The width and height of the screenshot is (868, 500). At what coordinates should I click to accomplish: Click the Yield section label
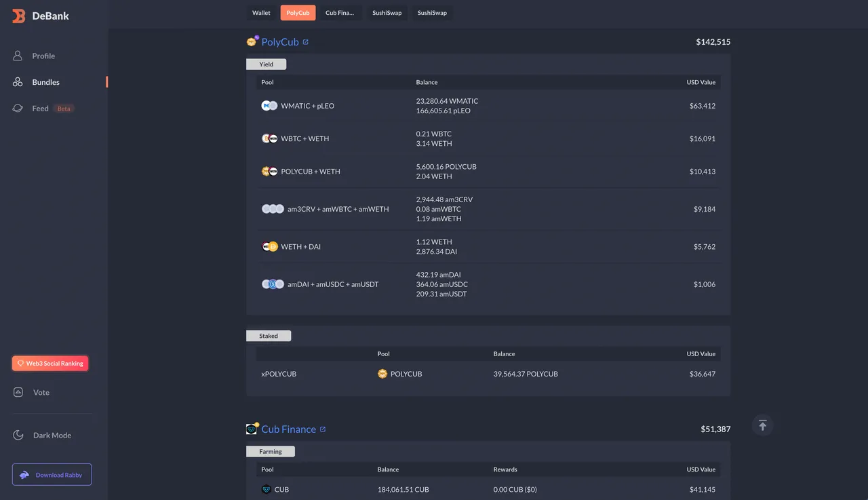pos(267,64)
